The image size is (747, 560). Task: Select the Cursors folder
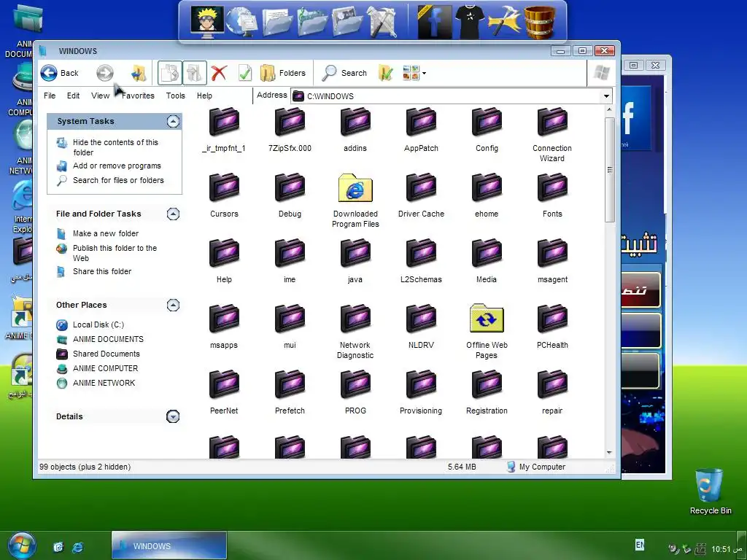224,195
